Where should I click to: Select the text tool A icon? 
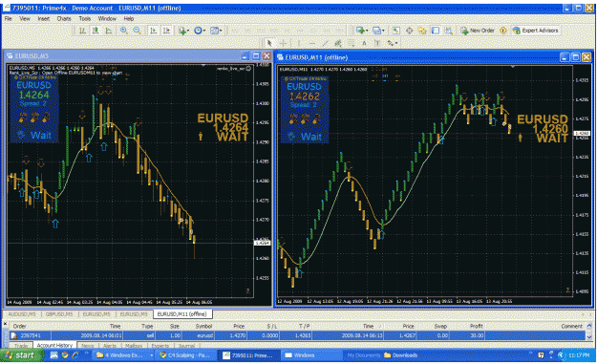[x=364, y=43]
